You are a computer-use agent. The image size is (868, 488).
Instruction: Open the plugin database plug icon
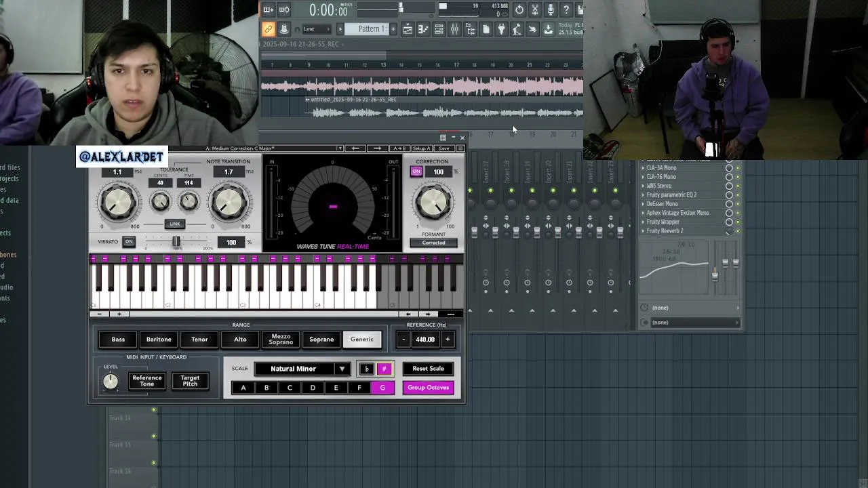pos(501,29)
